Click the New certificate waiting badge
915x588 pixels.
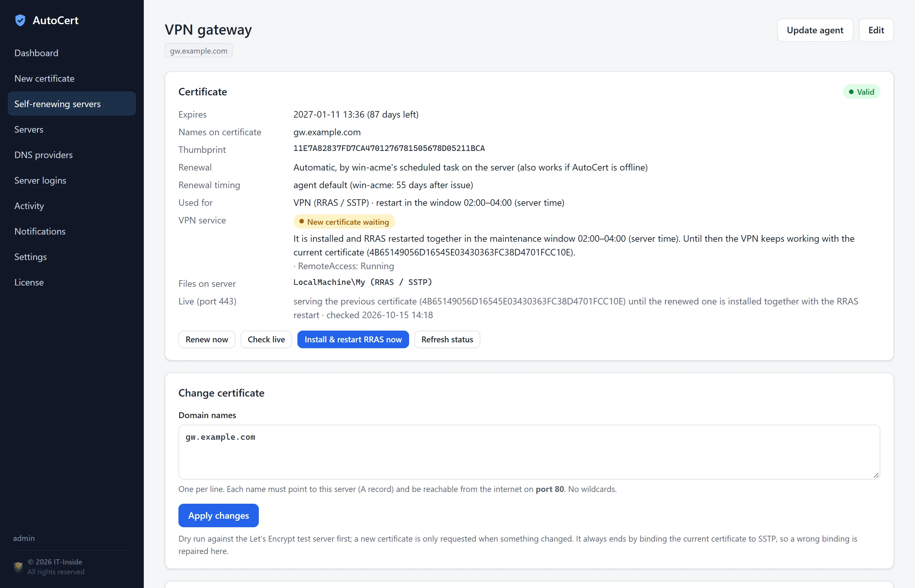[344, 222]
